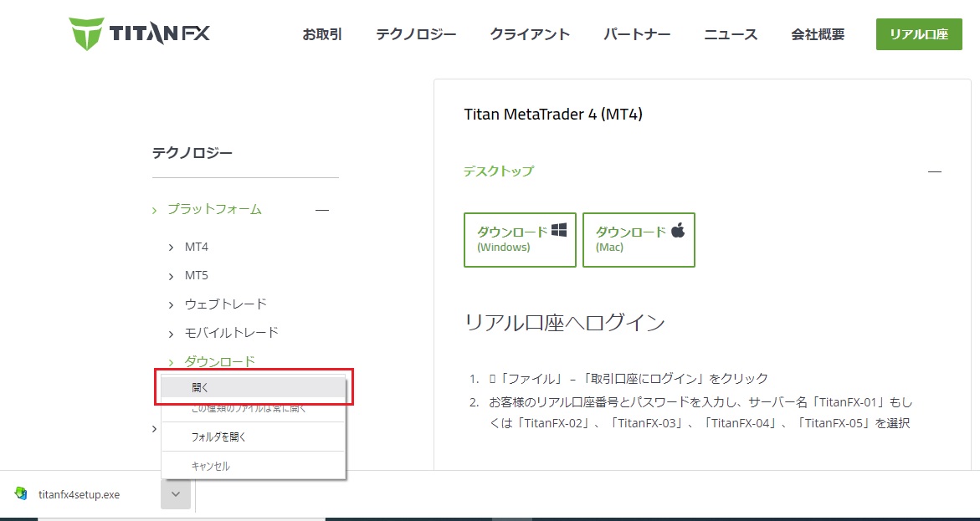Click the download options chevron for titanfx4setup.exe
The image size is (980, 521).
(176, 495)
